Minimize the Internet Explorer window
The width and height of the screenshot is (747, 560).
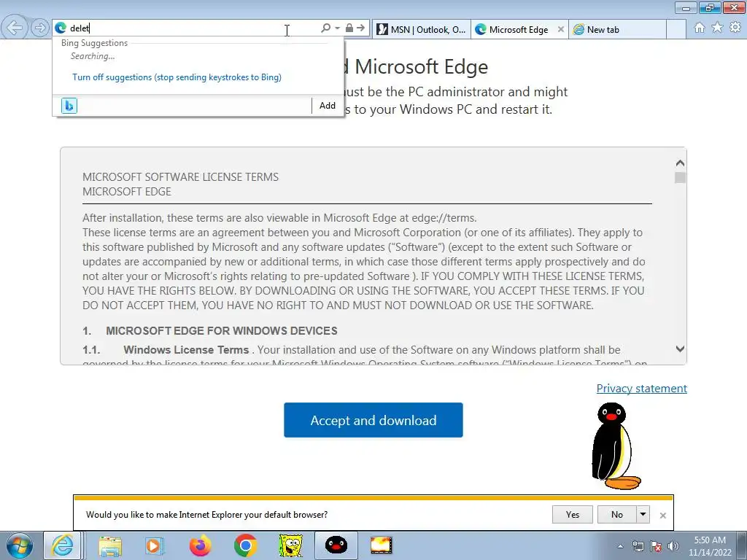tap(686, 7)
